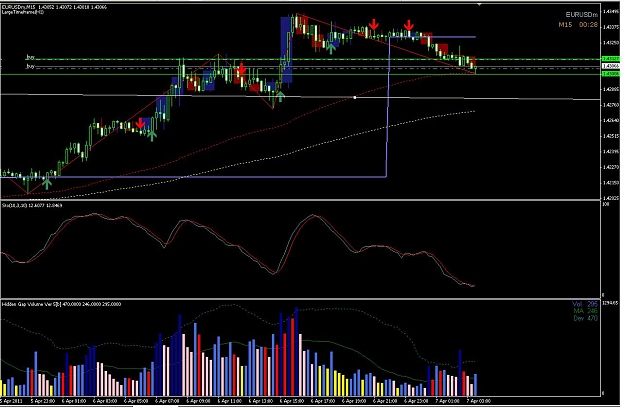The image size is (625, 407).
Task: Click the 7 Apr 03:00 time label
Action: pos(479,401)
